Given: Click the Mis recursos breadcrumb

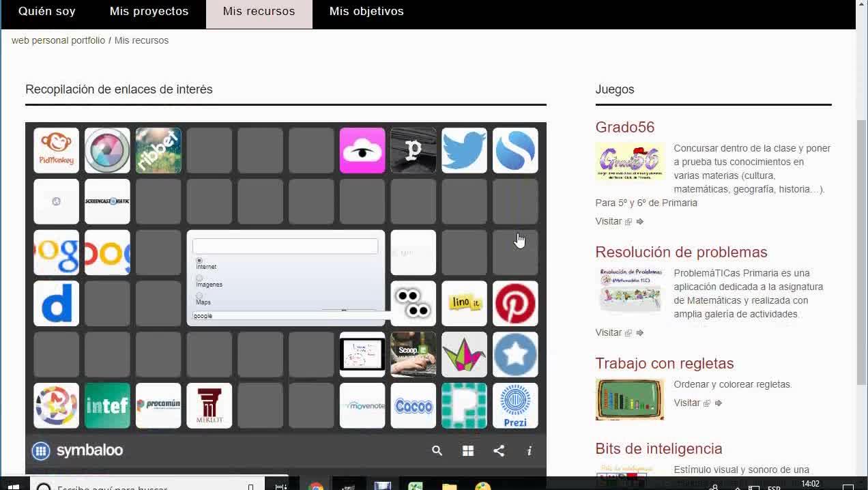Looking at the screenshot, I should click(141, 40).
